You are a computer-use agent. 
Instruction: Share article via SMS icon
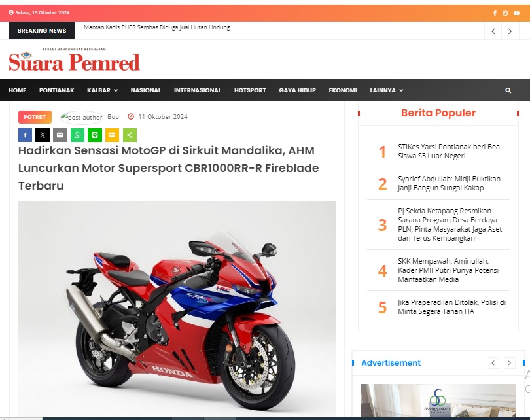(113, 135)
